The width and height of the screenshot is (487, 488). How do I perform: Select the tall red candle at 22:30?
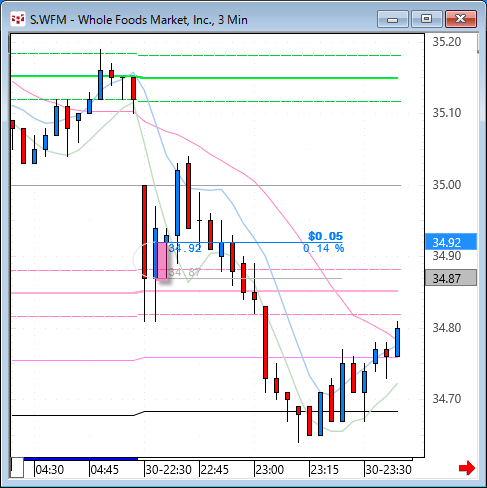144,232
